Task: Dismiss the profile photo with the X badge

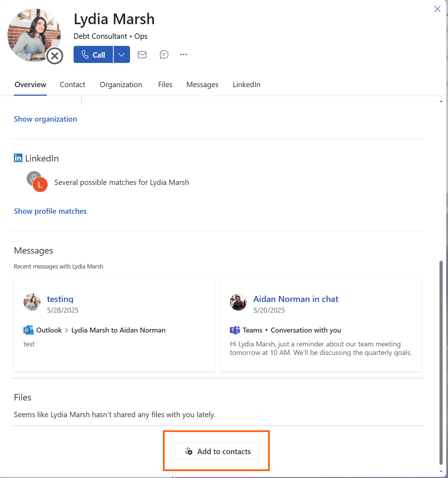Action: [x=54, y=55]
